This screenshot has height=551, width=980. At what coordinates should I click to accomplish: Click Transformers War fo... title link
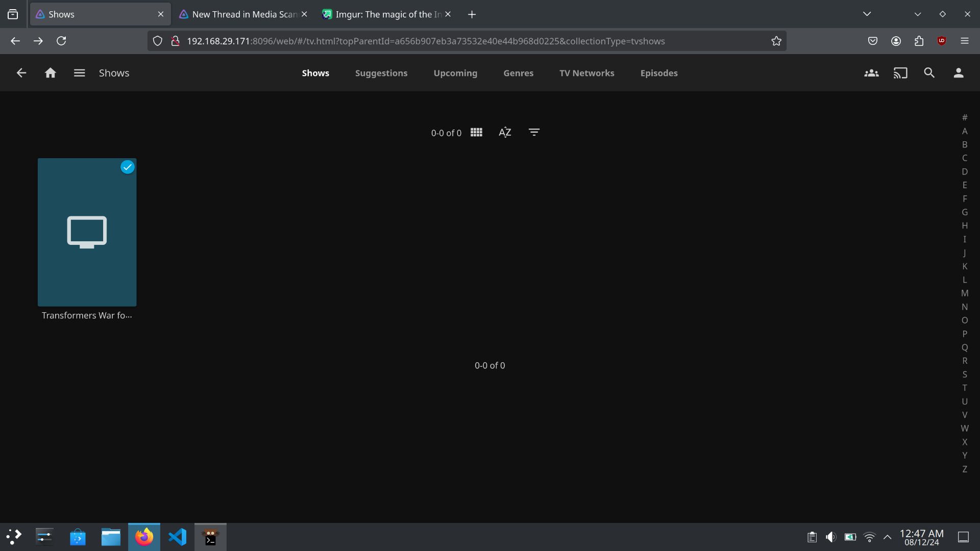pos(87,315)
